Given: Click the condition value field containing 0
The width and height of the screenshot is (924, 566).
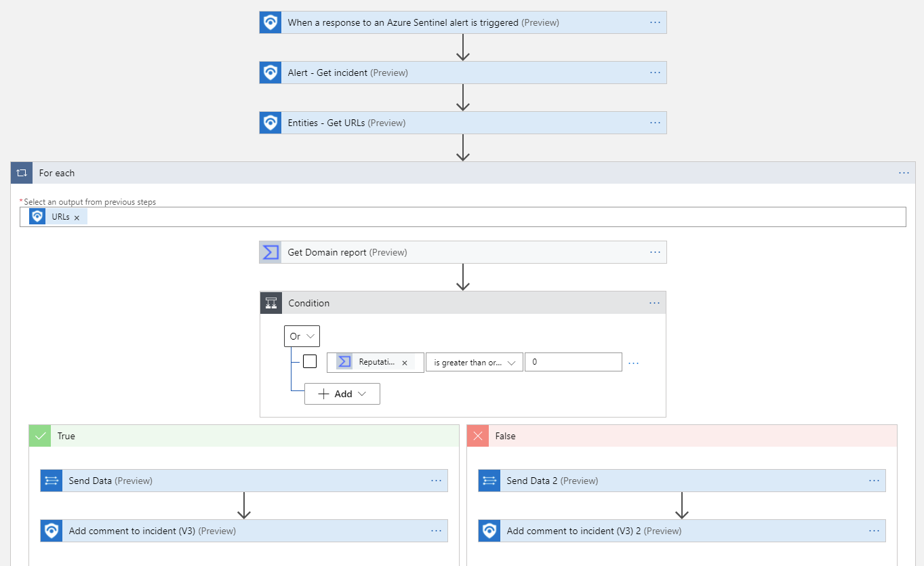Looking at the screenshot, I should click(x=574, y=362).
